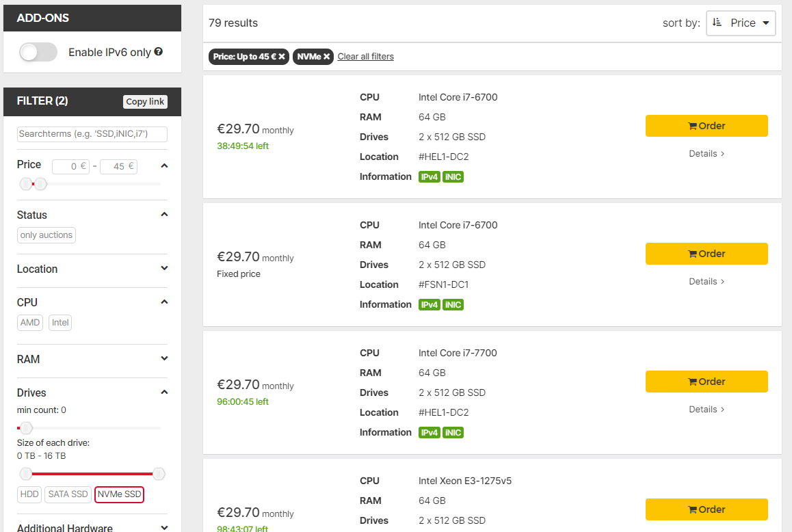Order the i7-6700 server in HEL1-DC2

tap(707, 126)
